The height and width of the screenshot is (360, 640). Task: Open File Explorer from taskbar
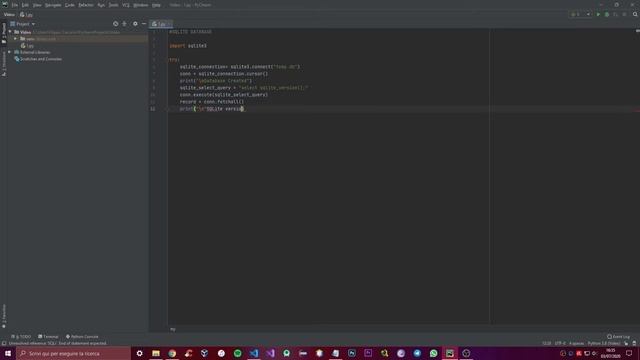(156, 353)
